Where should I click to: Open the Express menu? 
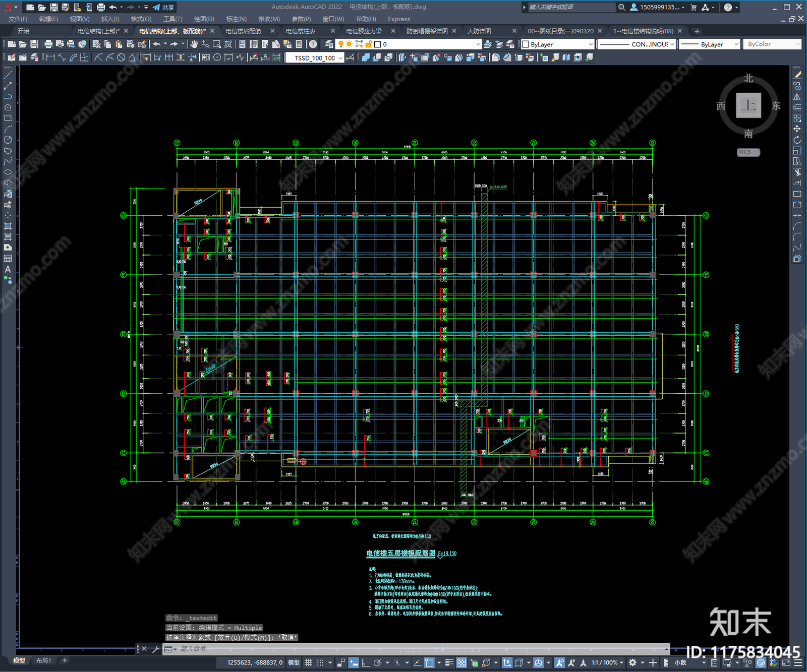click(399, 19)
